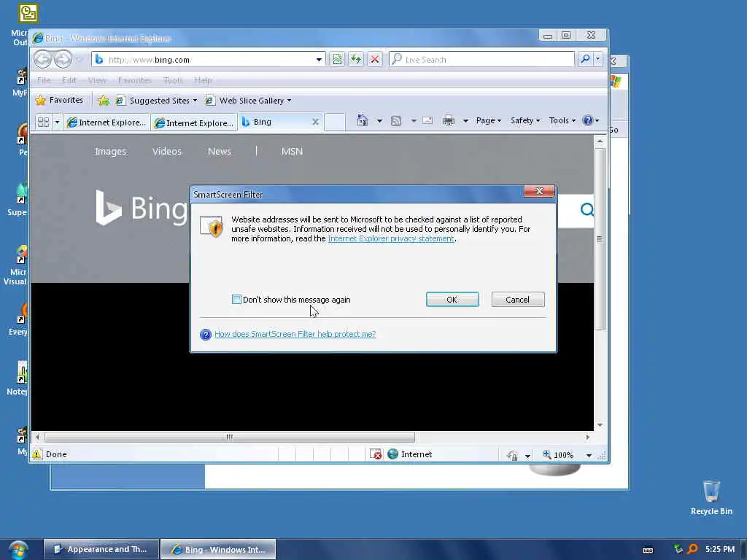Open the Windows Start orb
The width and height of the screenshot is (747, 560).
pyautogui.click(x=18, y=550)
